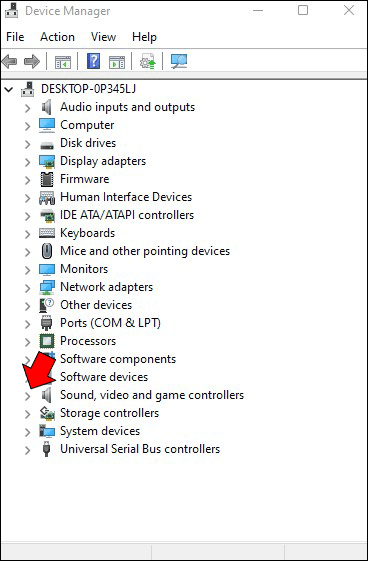Select the Keyboards tree item
Viewport: 368px width, 561px height.
click(x=87, y=233)
